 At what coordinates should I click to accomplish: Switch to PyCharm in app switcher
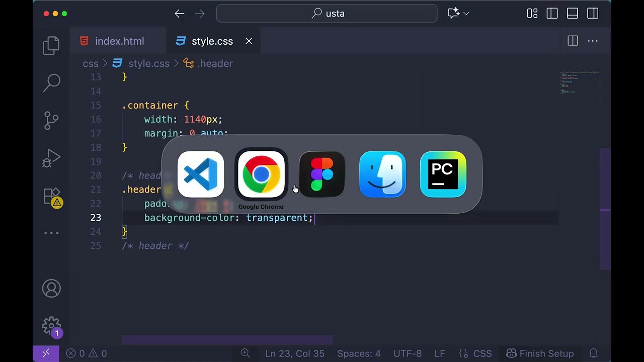[x=443, y=174]
